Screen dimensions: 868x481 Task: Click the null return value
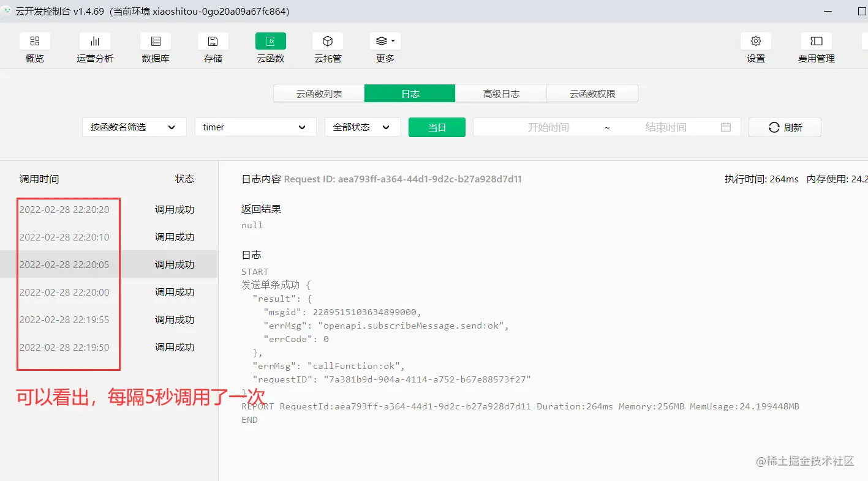252,225
